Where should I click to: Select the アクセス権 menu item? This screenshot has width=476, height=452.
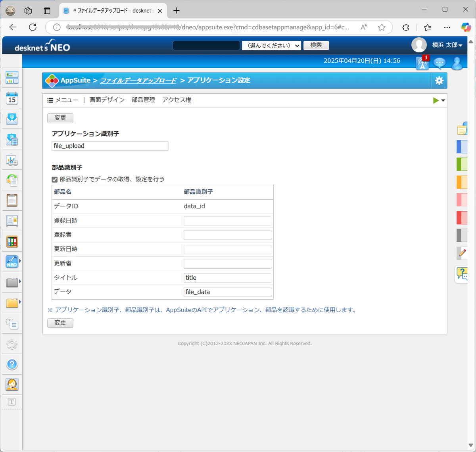pyautogui.click(x=176, y=100)
